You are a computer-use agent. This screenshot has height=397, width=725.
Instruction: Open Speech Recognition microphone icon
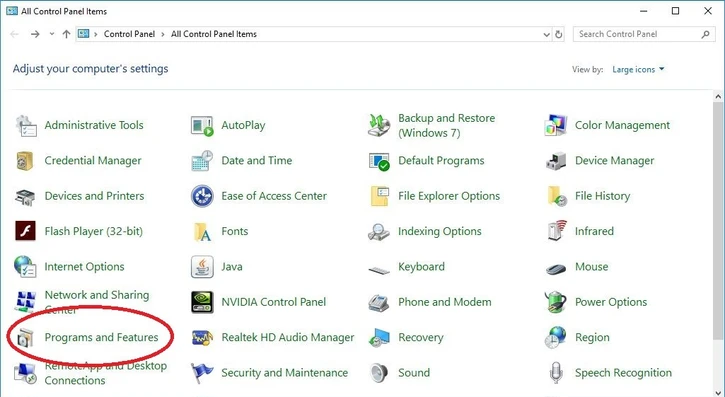point(556,373)
